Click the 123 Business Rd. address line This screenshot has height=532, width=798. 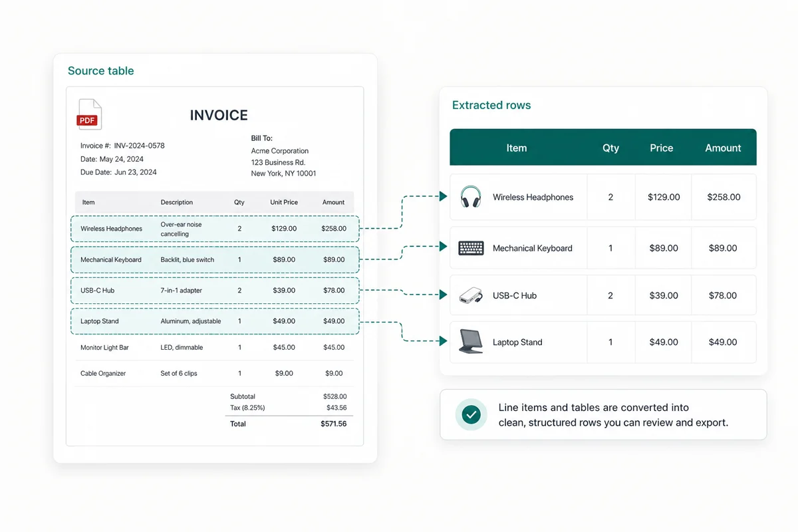coord(278,162)
